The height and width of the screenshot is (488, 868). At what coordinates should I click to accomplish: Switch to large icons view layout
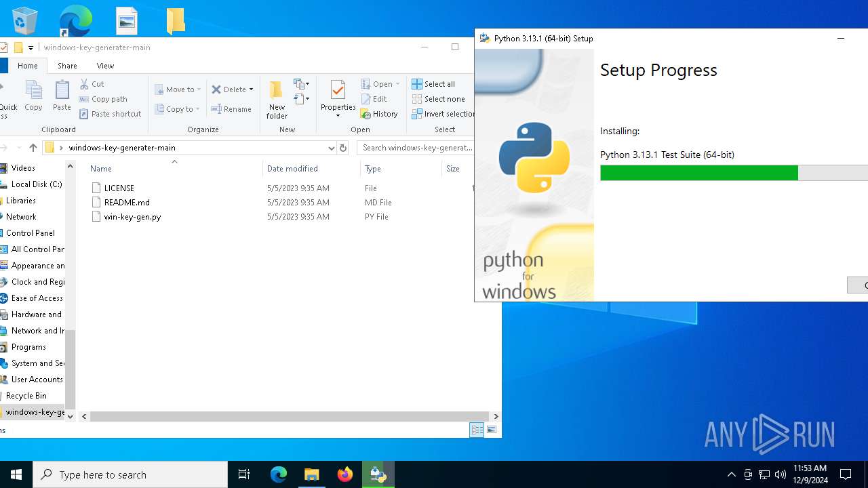coord(492,430)
